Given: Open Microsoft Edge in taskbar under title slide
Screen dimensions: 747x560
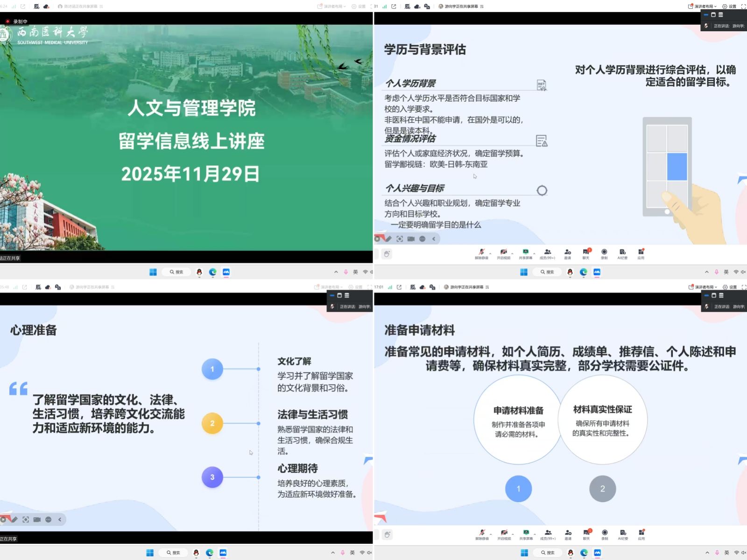Looking at the screenshot, I should click(213, 272).
